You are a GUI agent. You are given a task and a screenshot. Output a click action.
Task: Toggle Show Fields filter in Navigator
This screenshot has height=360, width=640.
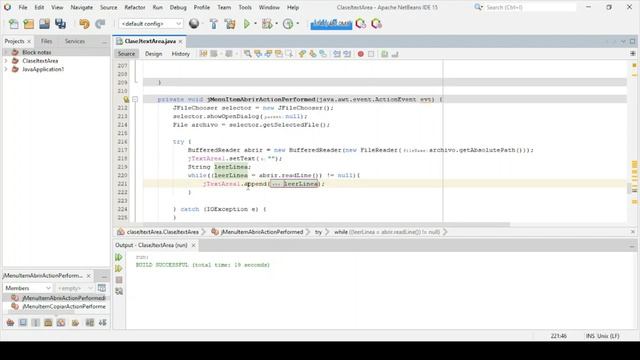[x=23, y=322]
